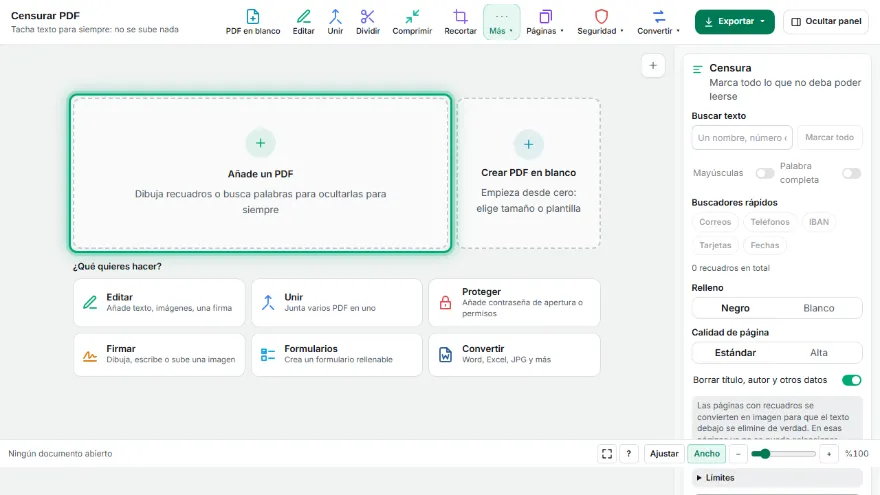Select the Tarjetas quick finder chip

click(x=715, y=245)
